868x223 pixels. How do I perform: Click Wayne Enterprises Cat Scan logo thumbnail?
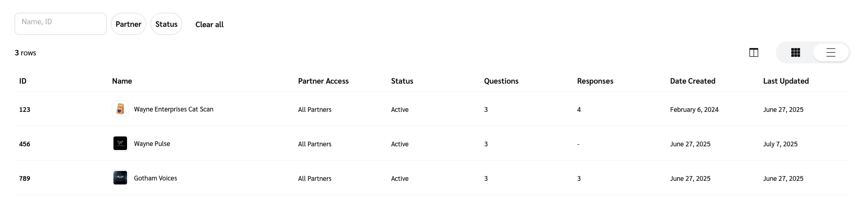[x=120, y=109]
